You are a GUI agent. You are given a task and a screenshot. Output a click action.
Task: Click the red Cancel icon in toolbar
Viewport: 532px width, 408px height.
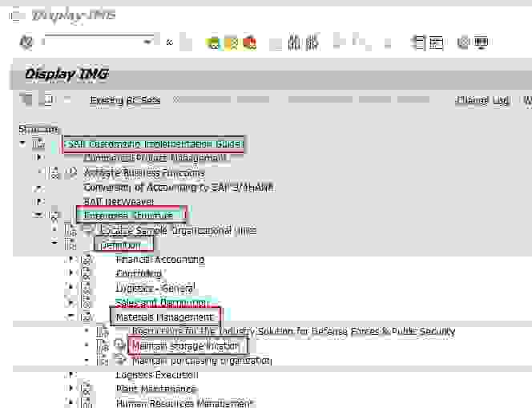point(250,42)
